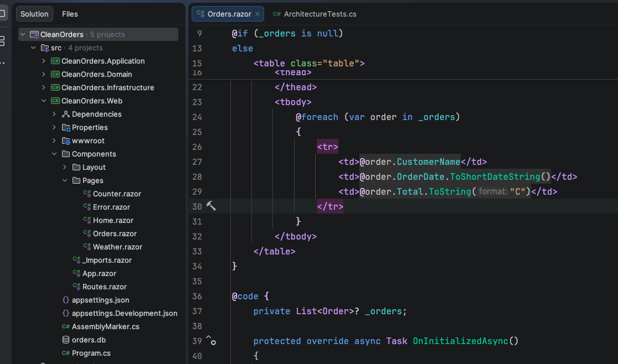This screenshot has height=364, width=618.
Task: Click the Properties folder icon
Action: (x=66, y=127)
